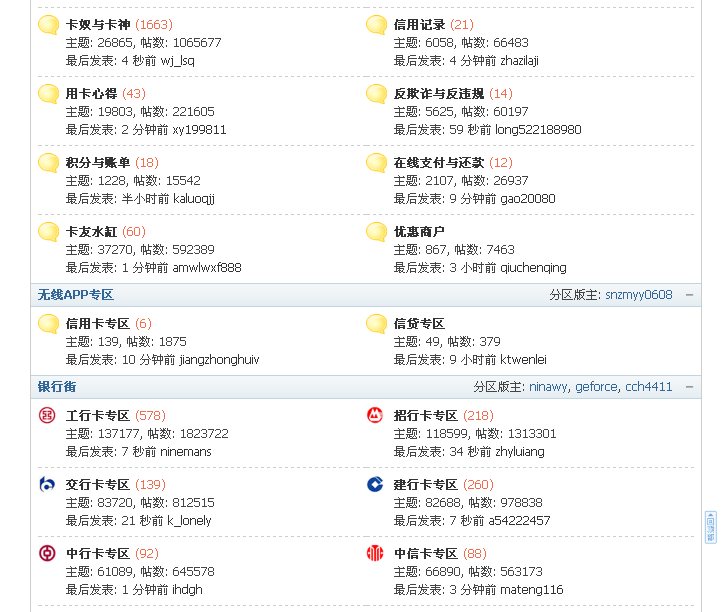Open the 反欺诈与反违规 forum

pos(438,93)
